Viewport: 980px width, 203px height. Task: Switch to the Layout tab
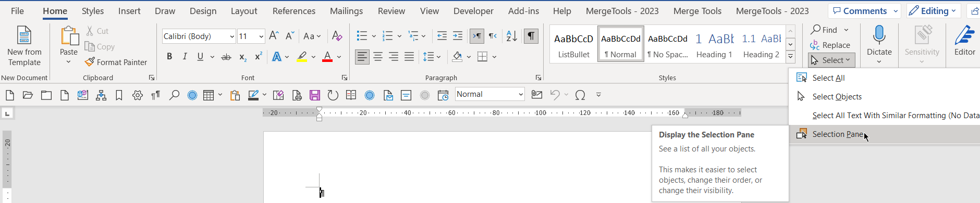pyautogui.click(x=244, y=11)
